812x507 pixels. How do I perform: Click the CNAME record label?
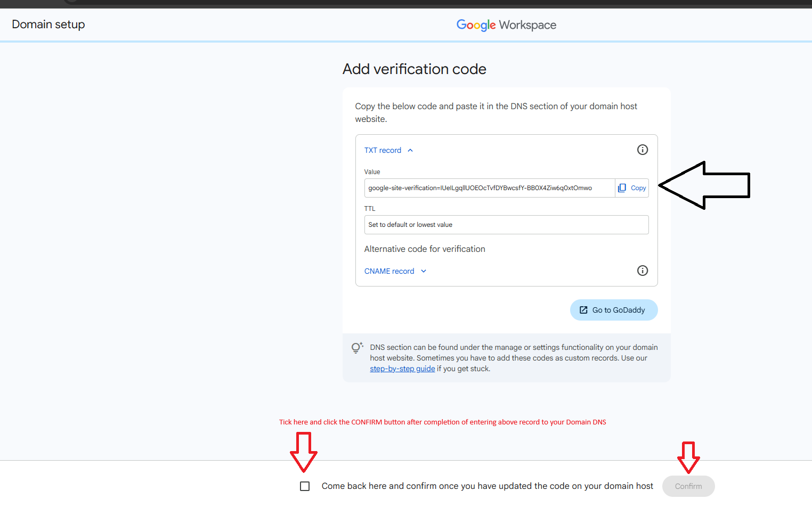click(389, 271)
